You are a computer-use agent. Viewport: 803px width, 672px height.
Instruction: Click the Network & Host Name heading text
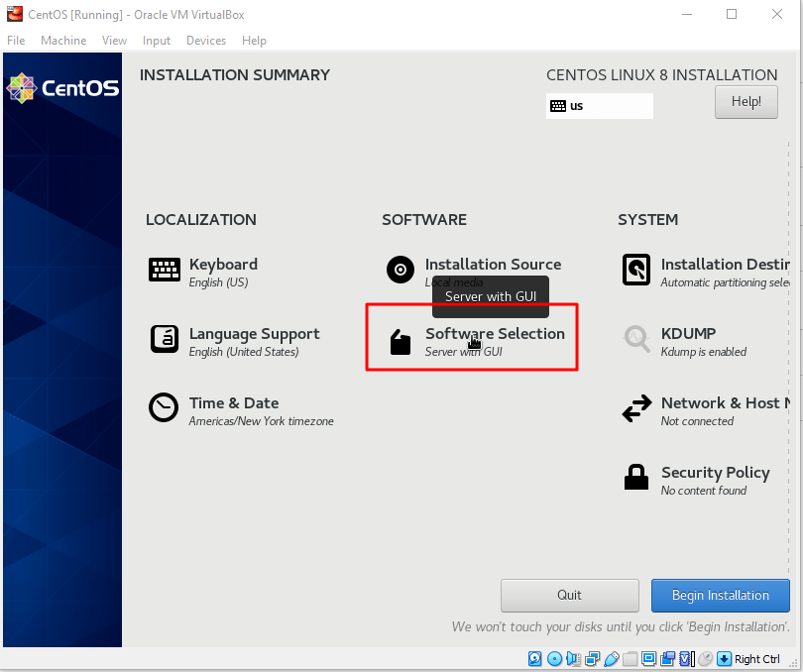click(x=725, y=403)
